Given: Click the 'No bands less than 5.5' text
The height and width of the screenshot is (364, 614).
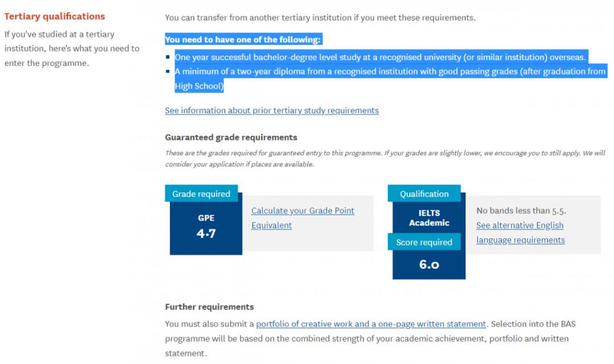Looking at the screenshot, I should (x=521, y=211).
